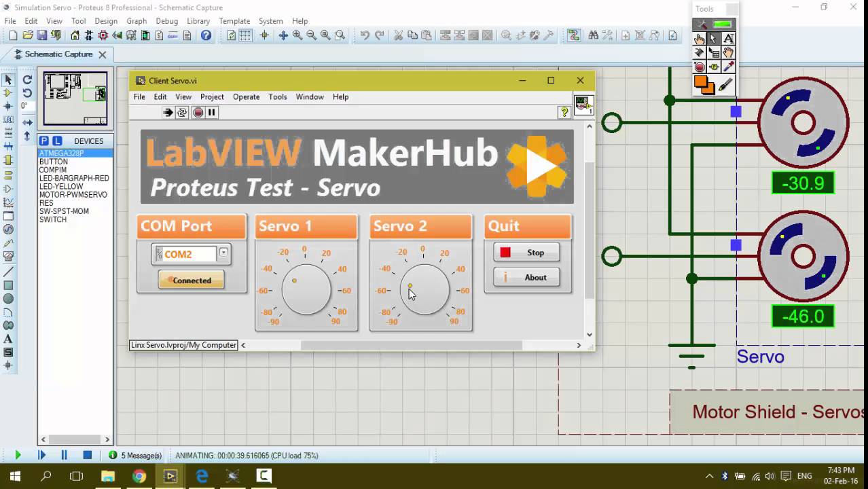Open the Proteus help question mark icon

point(206,35)
